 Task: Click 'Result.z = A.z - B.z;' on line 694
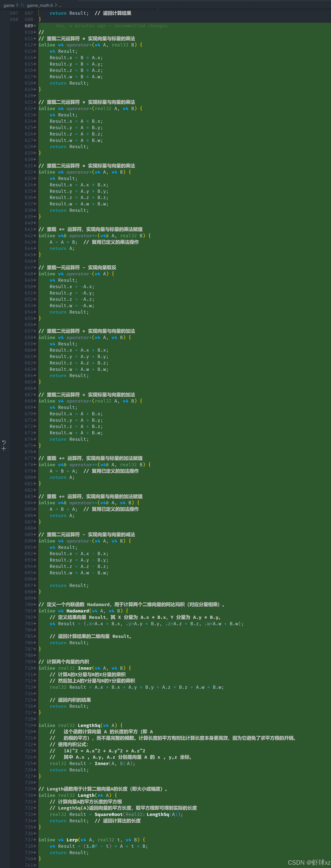click(x=79, y=566)
